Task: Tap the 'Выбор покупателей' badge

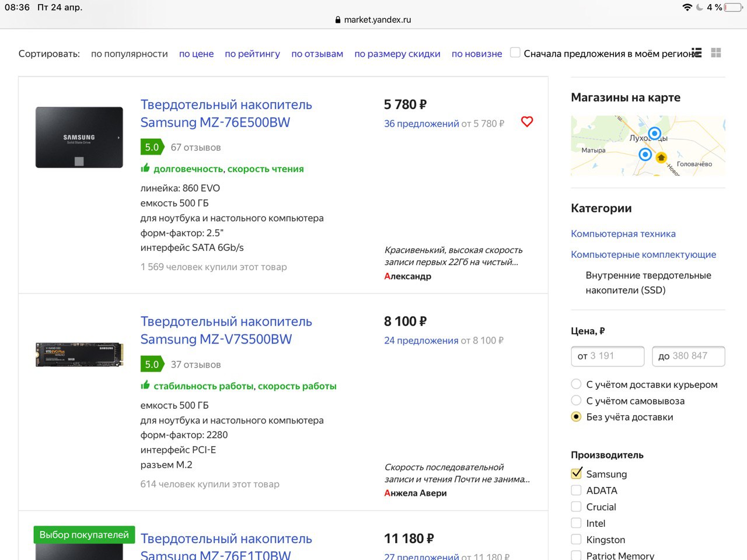Action: point(84,534)
